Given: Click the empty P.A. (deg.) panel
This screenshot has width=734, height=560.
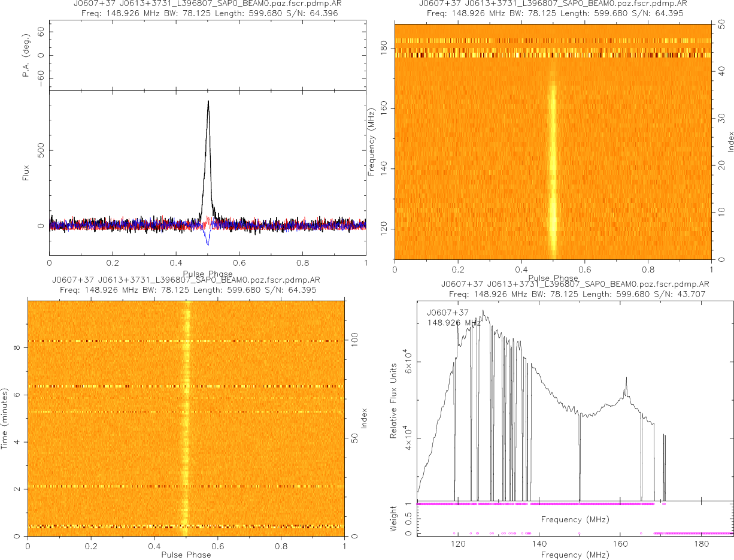Looking at the screenshot, I should (207, 55).
